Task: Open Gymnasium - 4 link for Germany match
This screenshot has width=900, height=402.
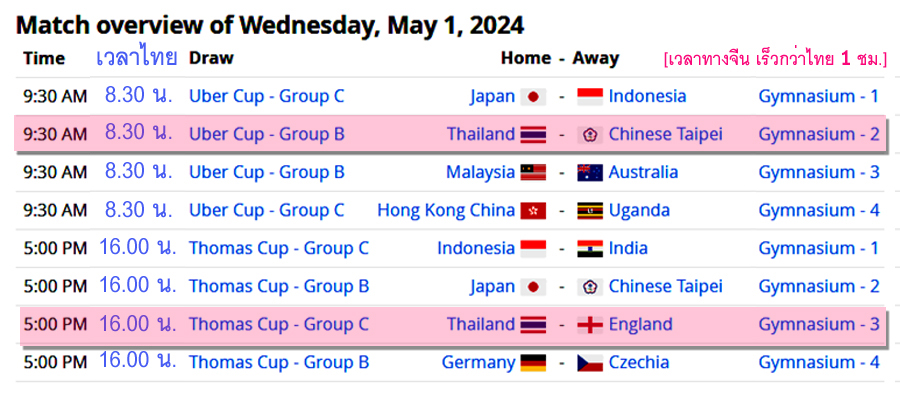Action: click(x=819, y=362)
